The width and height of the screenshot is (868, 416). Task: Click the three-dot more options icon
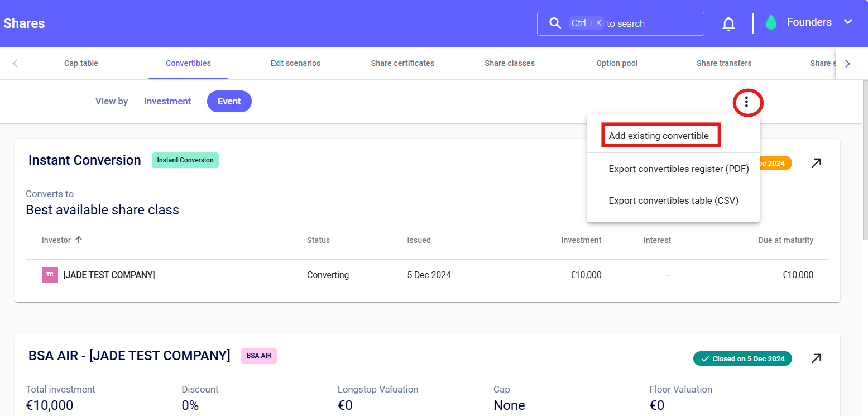(746, 102)
